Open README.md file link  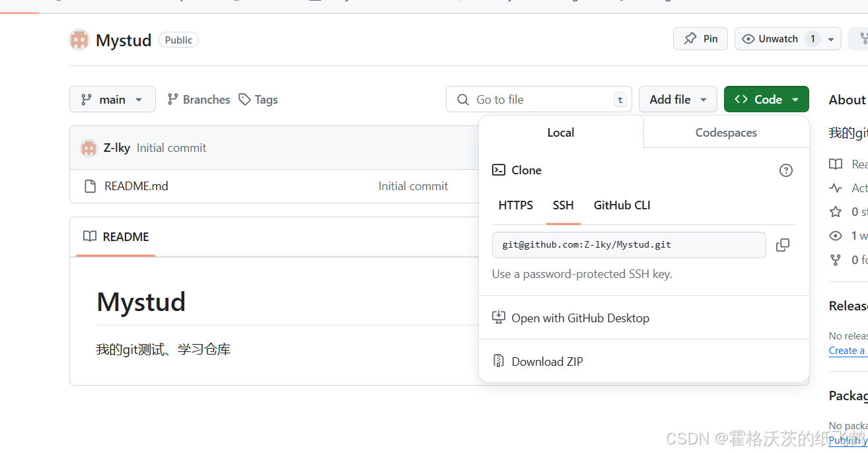136,186
